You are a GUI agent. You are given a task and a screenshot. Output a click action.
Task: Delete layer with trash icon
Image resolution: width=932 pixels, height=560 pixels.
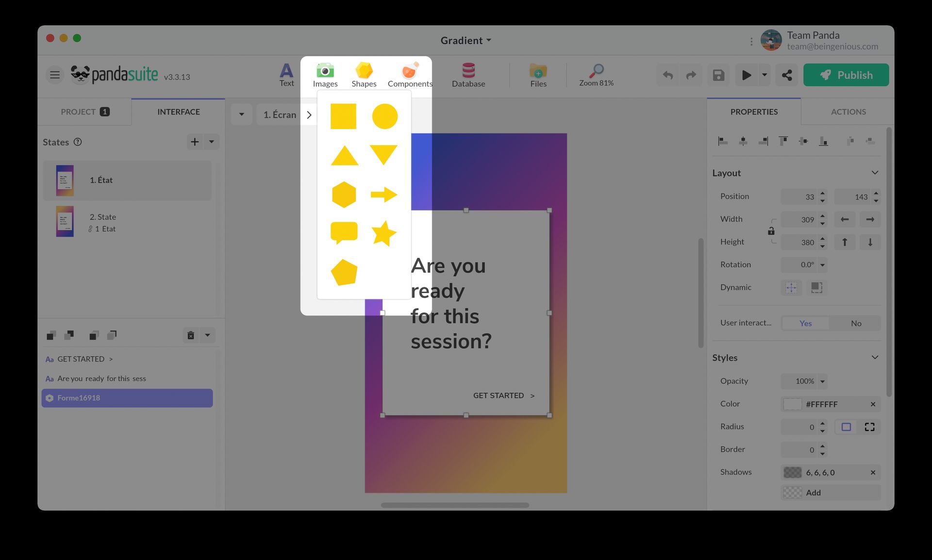coord(191,335)
